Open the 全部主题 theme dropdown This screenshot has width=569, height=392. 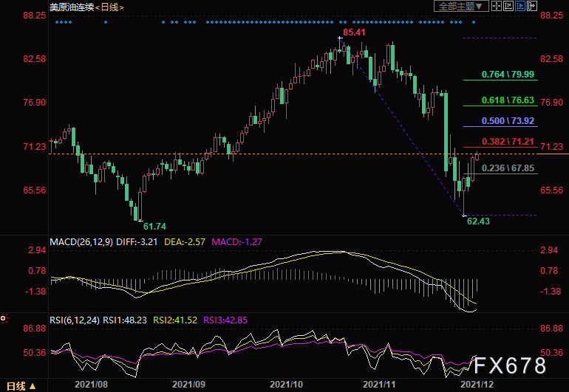(x=461, y=6)
